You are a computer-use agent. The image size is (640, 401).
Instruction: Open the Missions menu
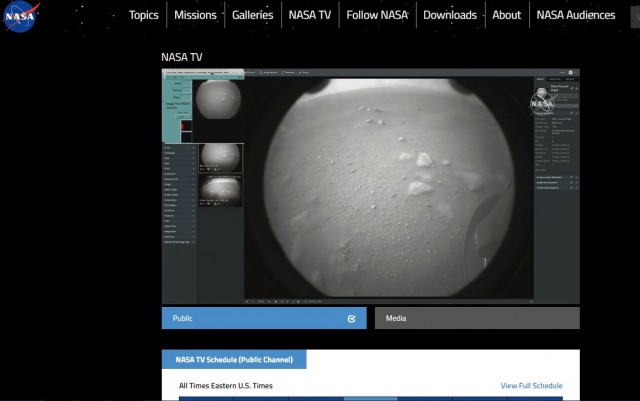(x=195, y=15)
